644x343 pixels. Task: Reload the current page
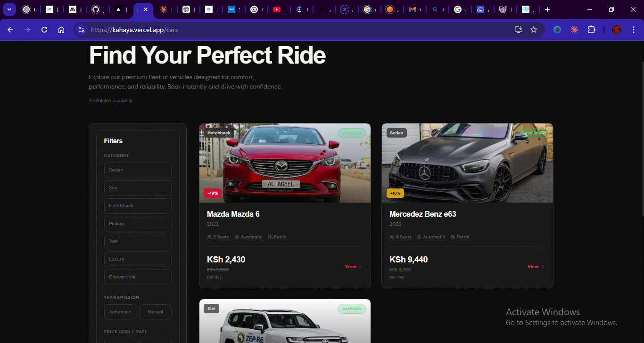pos(44,30)
